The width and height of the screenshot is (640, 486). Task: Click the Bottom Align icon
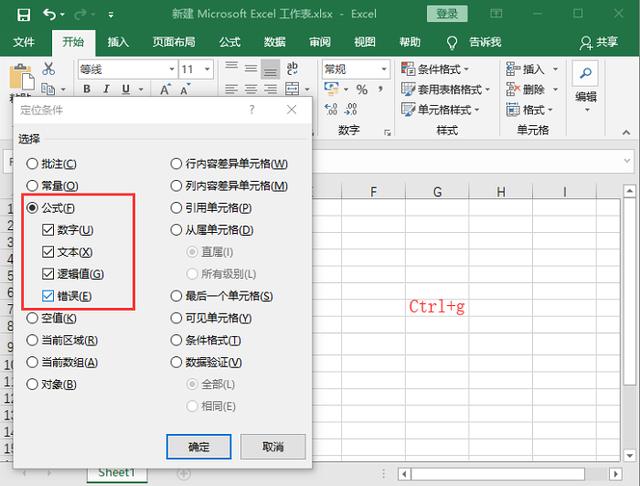coord(270,69)
